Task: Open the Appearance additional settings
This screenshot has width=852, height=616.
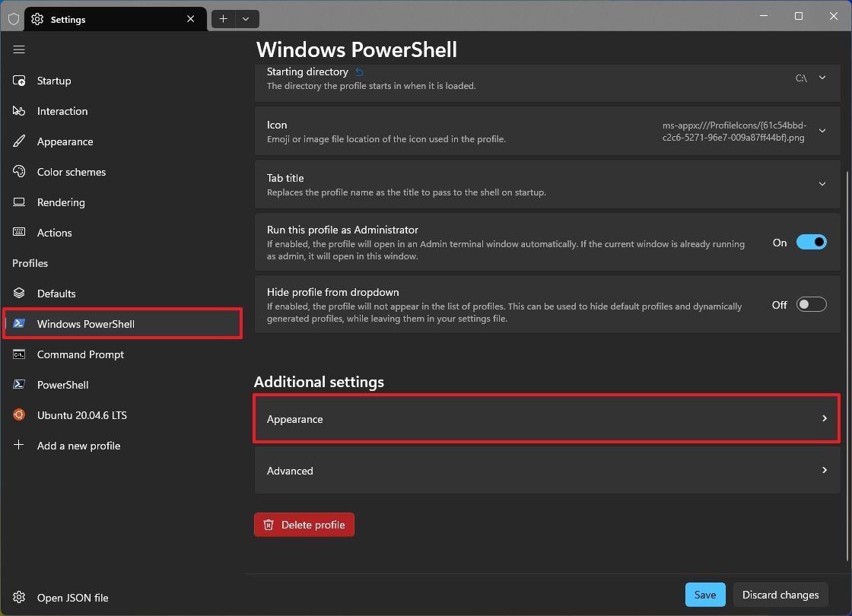Action: coord(546,418)
